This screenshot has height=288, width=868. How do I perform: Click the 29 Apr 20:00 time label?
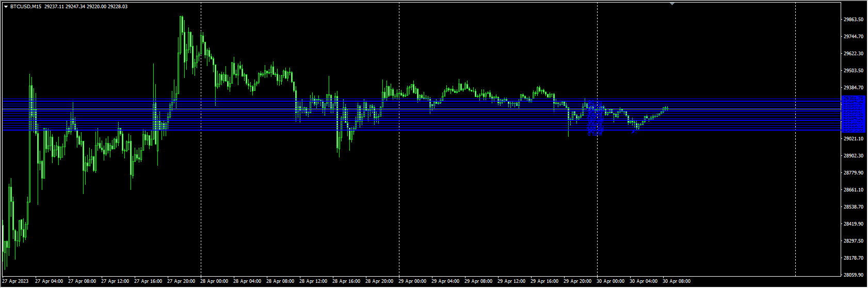click(x=577, y=281)
